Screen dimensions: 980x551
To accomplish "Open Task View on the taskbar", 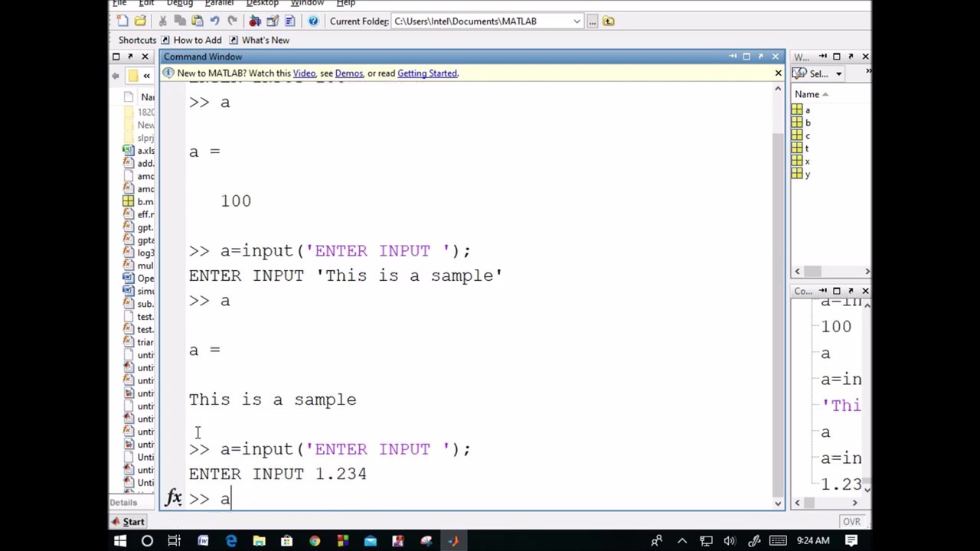I will [175, 541].
